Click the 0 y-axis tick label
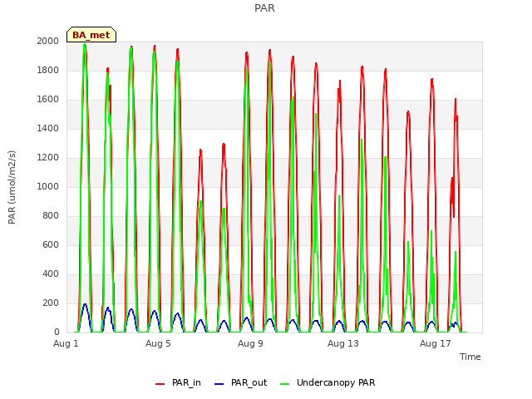The height and width of the screenshot is (399, 532). [57, 332]
